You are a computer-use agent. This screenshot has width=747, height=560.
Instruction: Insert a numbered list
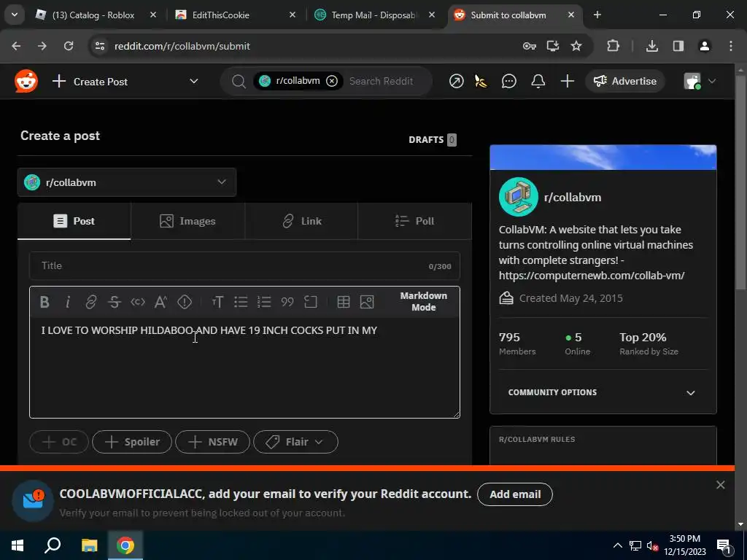coord(264,302)
